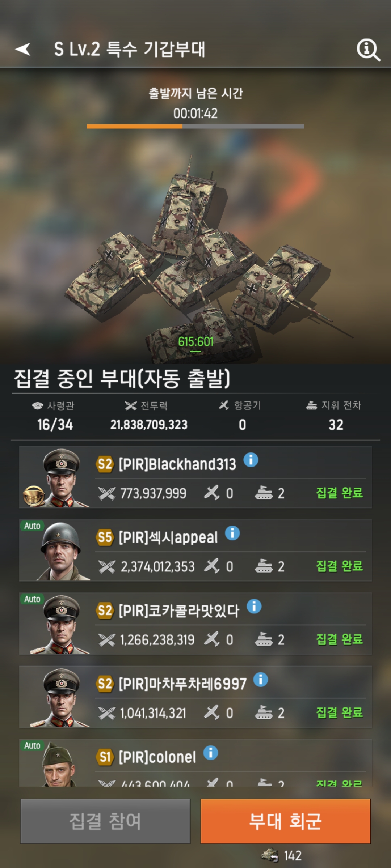Open info icon beside [PIR]Blackhand313
Screen dimensions: 391x868
(251, 460)
